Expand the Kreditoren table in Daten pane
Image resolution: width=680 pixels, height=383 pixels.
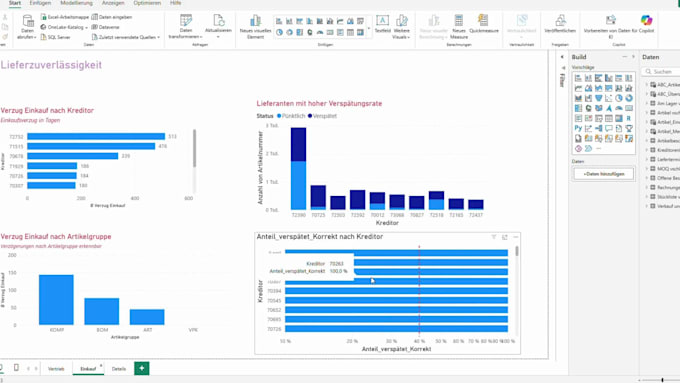(647, 150)
